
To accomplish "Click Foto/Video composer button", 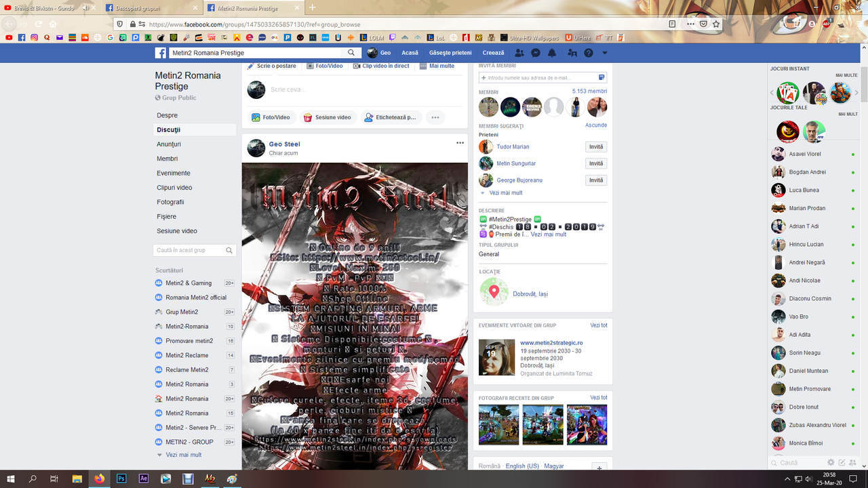I will coord(270,117).
